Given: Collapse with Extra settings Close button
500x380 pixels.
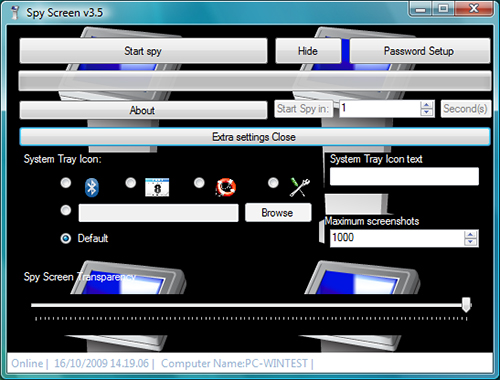Looking at the screenshot, I should 255,137.
